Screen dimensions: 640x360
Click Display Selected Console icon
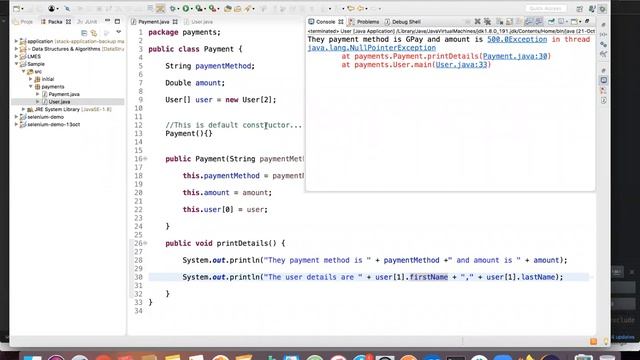pyautogui.click(x=561, y=21)
